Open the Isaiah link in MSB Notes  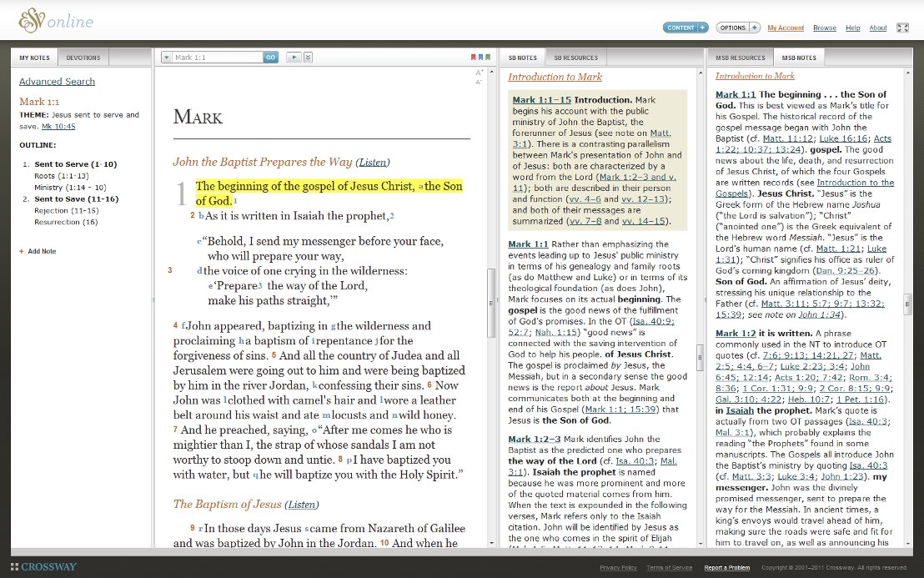click(x=740, y=410)
